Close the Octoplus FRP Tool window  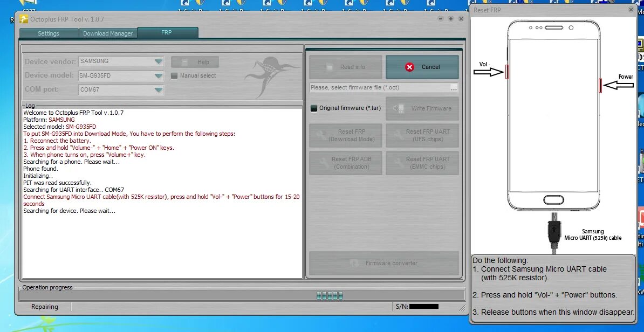click(x=461, y=19)
